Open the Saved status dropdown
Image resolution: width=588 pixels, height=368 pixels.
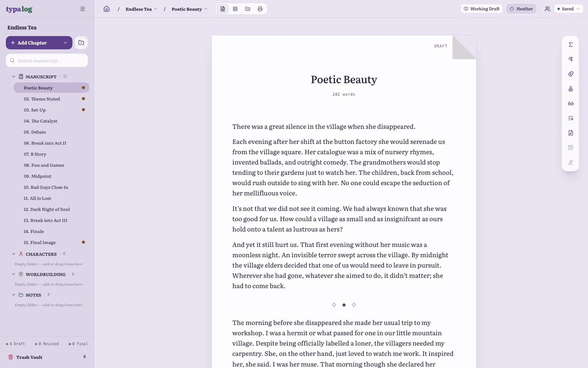tap(568, 9)
